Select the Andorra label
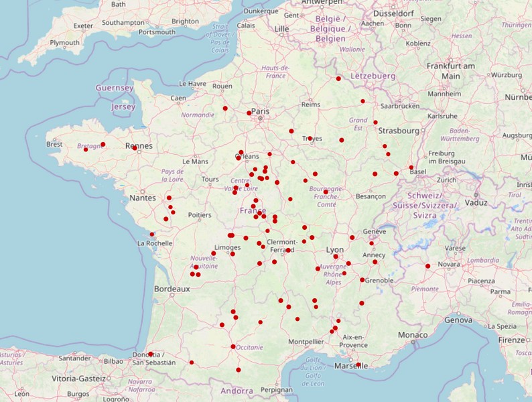 pos(237,391)
